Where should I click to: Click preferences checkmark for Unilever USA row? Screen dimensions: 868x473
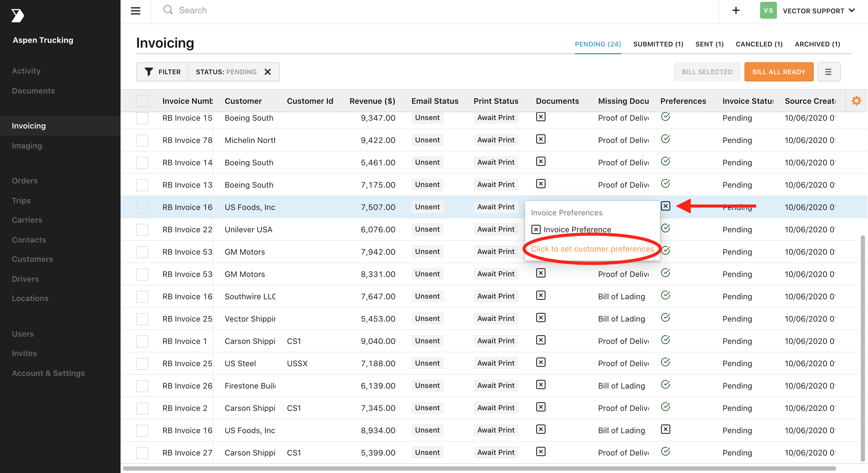[x=665, y=228]
